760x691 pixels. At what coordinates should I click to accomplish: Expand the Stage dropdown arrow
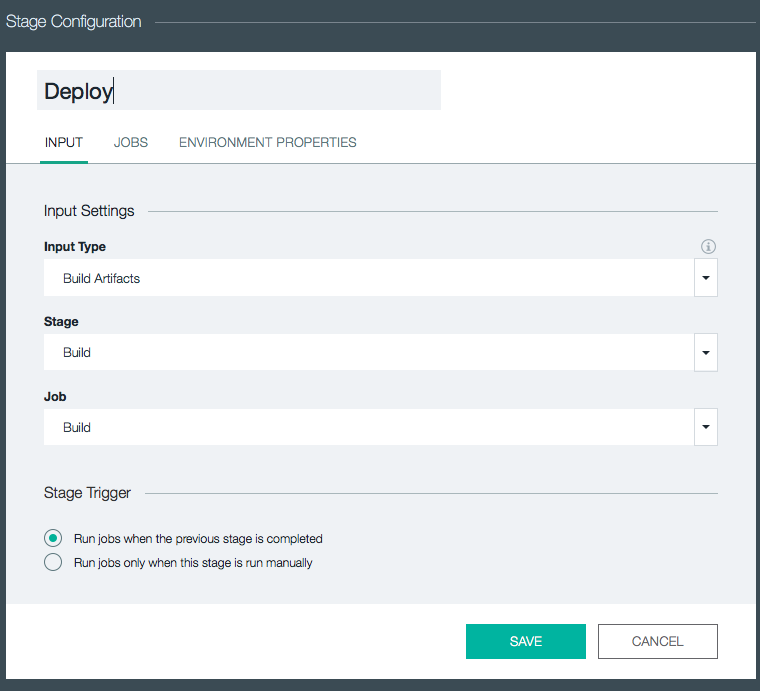706,353
